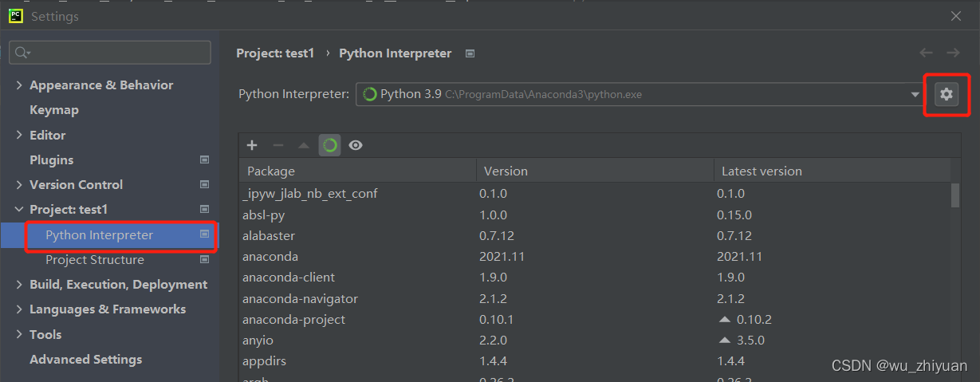980x382 pixels.
Task: Click latest version 0.10.2 for anaconda-project
Action: tap(754, 319)
